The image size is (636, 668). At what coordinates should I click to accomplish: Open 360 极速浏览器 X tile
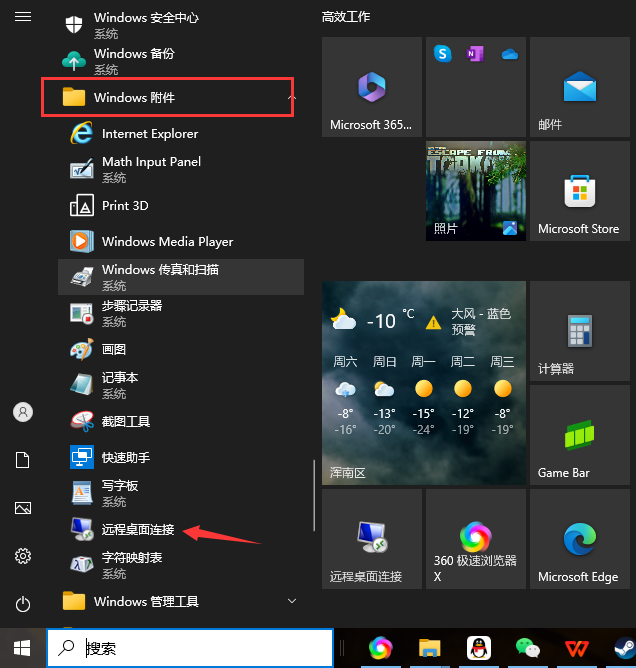(475, 540)
